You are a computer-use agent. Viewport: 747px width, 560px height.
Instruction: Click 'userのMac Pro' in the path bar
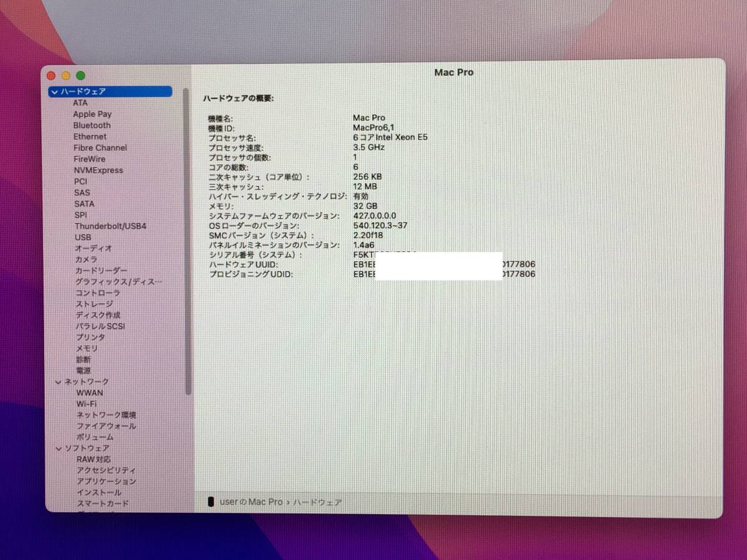[x=251, y=502]
